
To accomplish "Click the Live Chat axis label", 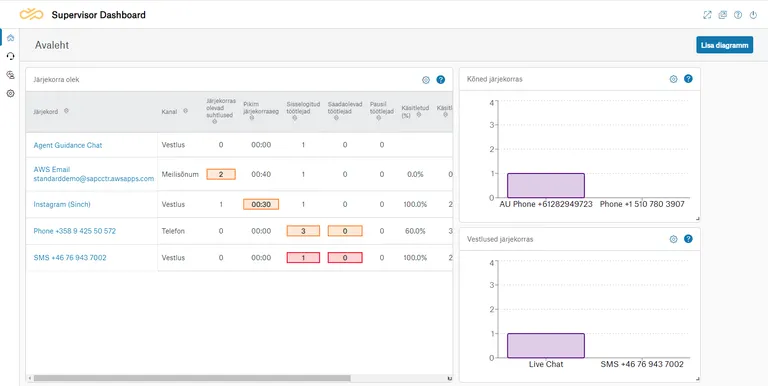I will (x=546, y=364).
